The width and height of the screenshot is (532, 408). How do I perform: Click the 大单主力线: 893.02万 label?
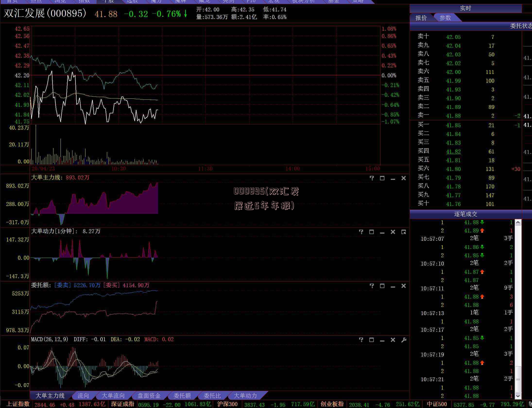[x=60, y=177]
